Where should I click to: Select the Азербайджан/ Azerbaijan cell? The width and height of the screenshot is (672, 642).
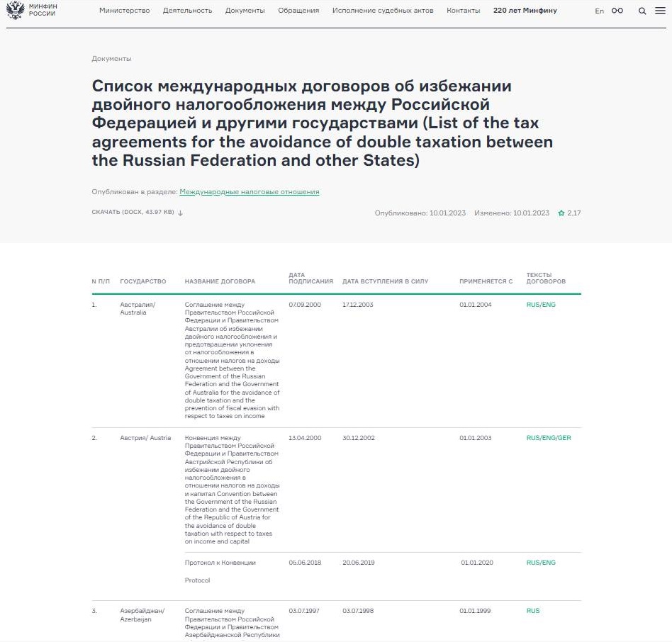pyautogui.click(x=142, y=615)
